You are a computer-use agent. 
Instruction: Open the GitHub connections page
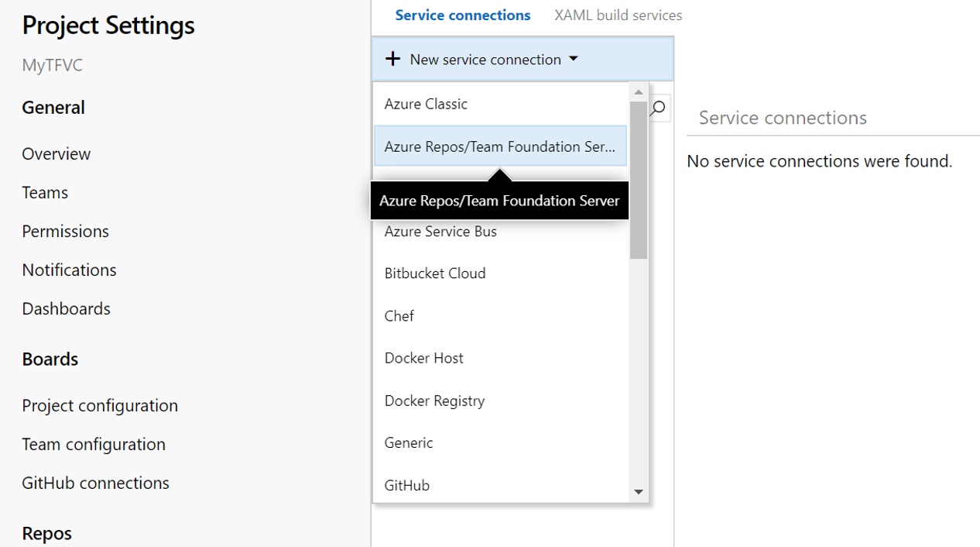pos(94,482)
